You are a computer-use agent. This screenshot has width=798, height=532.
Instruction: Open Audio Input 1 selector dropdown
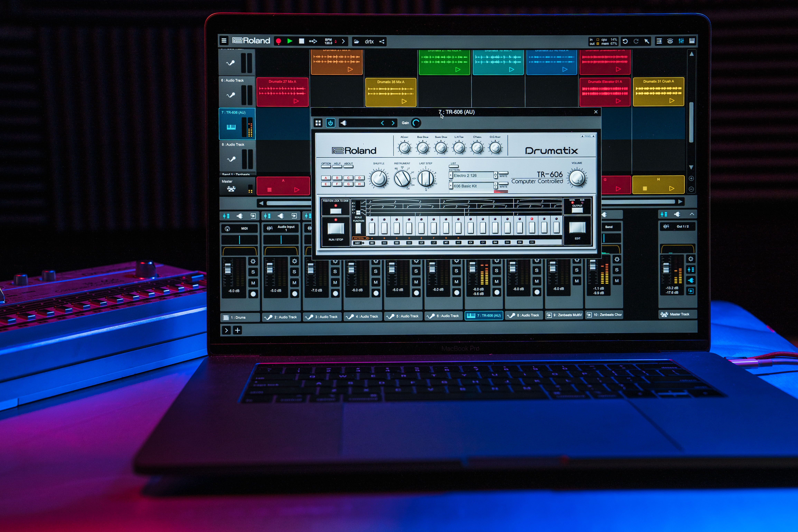tap(281, 228)
